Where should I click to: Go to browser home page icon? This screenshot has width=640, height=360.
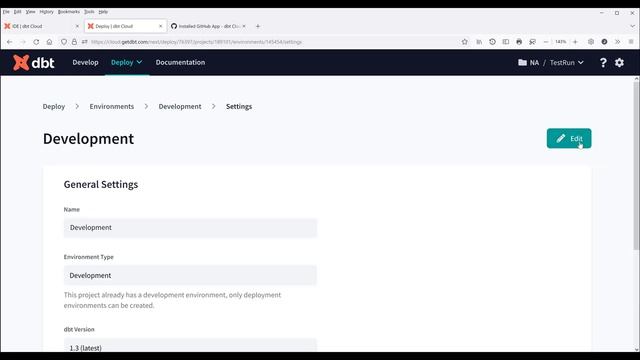(x=49, y=42)
